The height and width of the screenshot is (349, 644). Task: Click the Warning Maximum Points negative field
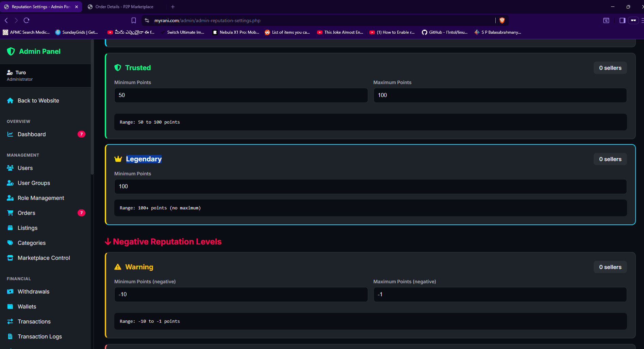pyautogui.click(x=500, y=295)
